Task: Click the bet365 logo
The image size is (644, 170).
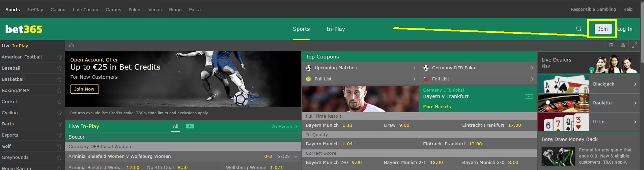Action: pyautogui.click(x=24, y=29)
